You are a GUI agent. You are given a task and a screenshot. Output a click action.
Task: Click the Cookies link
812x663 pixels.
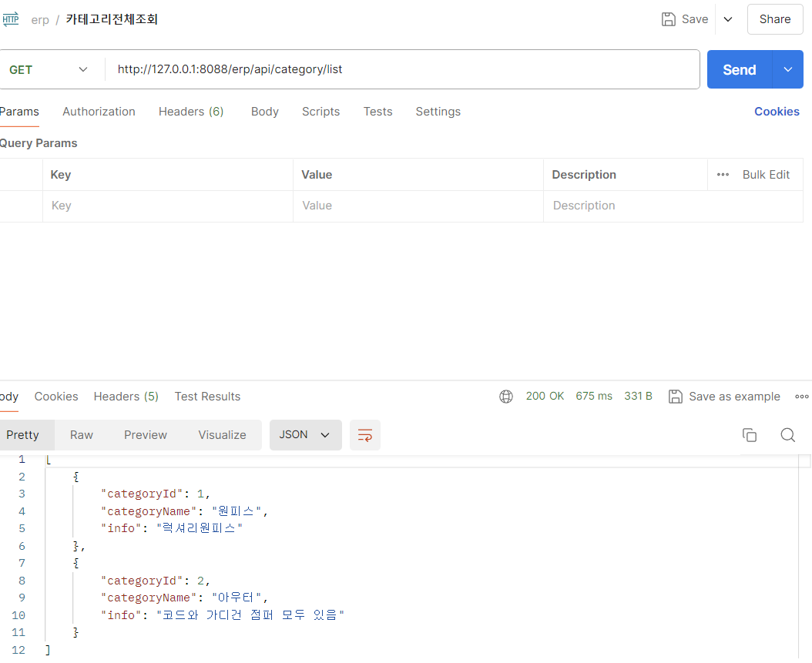(x=777, y=112)
